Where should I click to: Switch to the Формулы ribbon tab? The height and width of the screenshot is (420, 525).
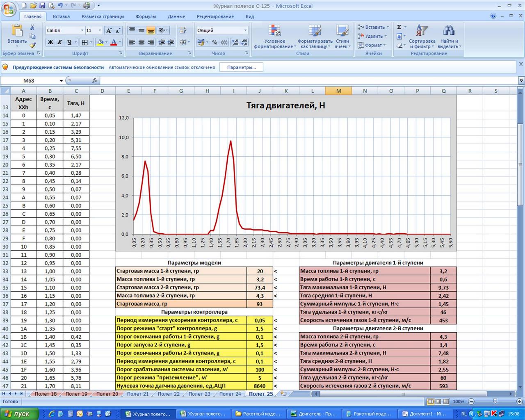pos(146,16)
